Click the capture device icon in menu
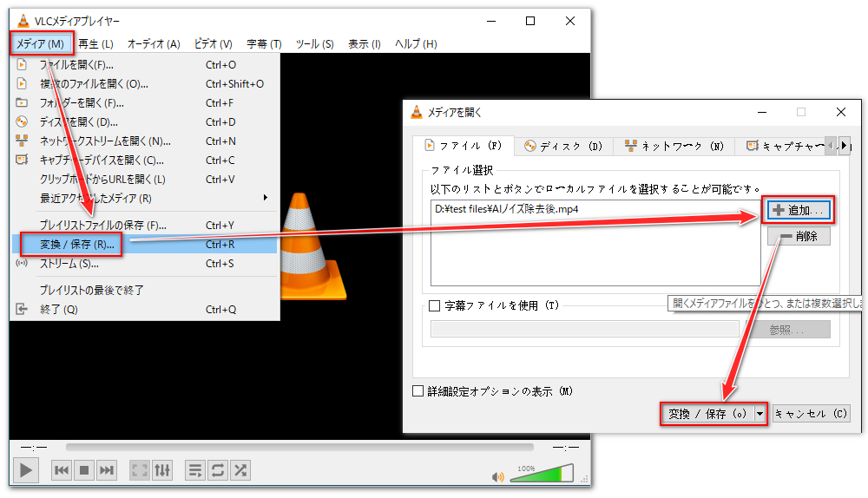This screenshot has height=498, width=868. [x=22, y=160]
